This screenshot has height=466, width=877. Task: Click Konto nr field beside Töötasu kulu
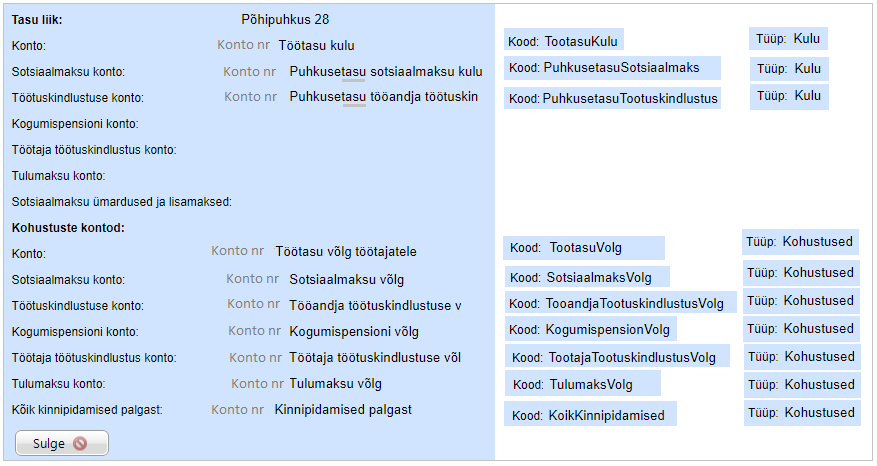pyautogui.click(x=242, y=45)
